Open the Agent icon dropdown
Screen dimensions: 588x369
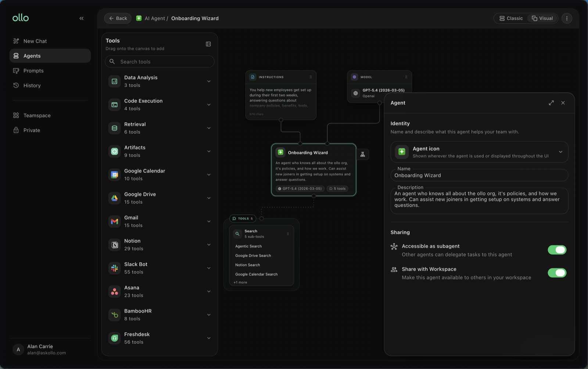479,152
